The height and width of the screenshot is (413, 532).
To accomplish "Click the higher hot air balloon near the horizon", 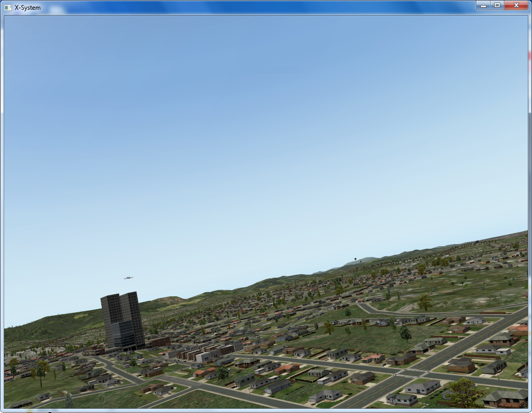I will pyautogui.click(x=354, y=258).
